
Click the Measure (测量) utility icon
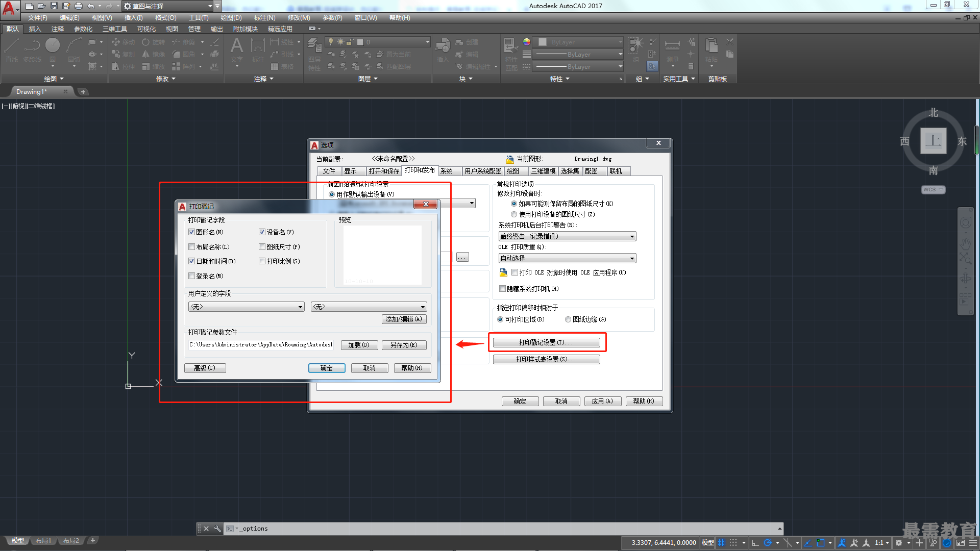[x=672, y=50]
